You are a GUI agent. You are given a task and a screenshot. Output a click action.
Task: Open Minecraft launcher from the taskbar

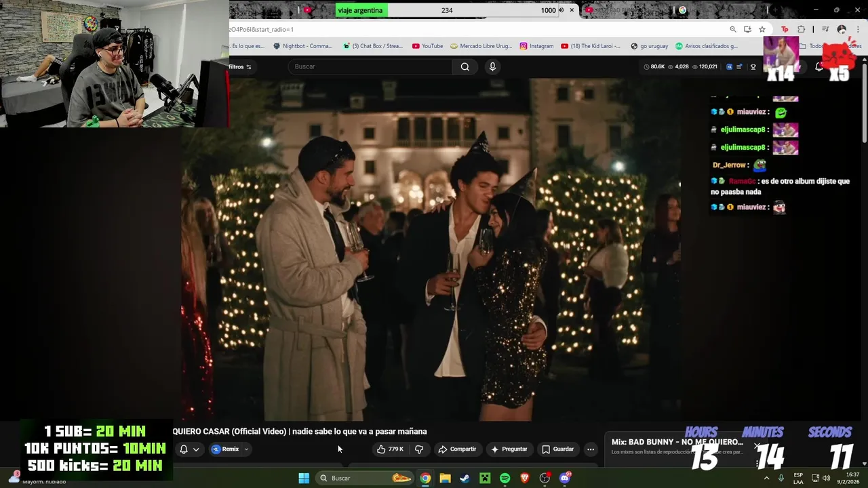point(485,478)
